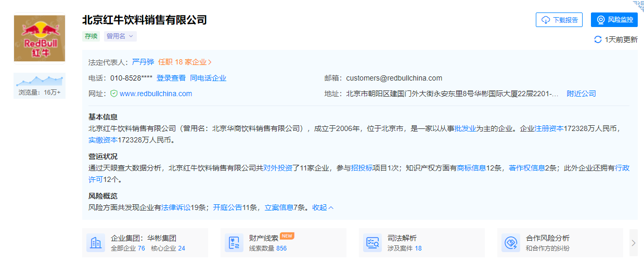Image resolution: width=644 pixels, height=263 pixels.
Task: Click the NEW badge on 财产线索
Action: 287,235
